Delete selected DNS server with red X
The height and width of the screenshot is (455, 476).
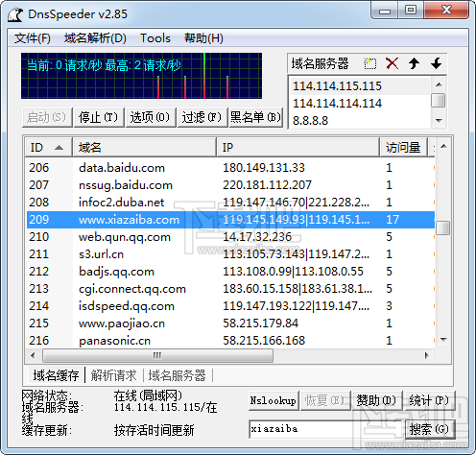[x=392, y=63]
